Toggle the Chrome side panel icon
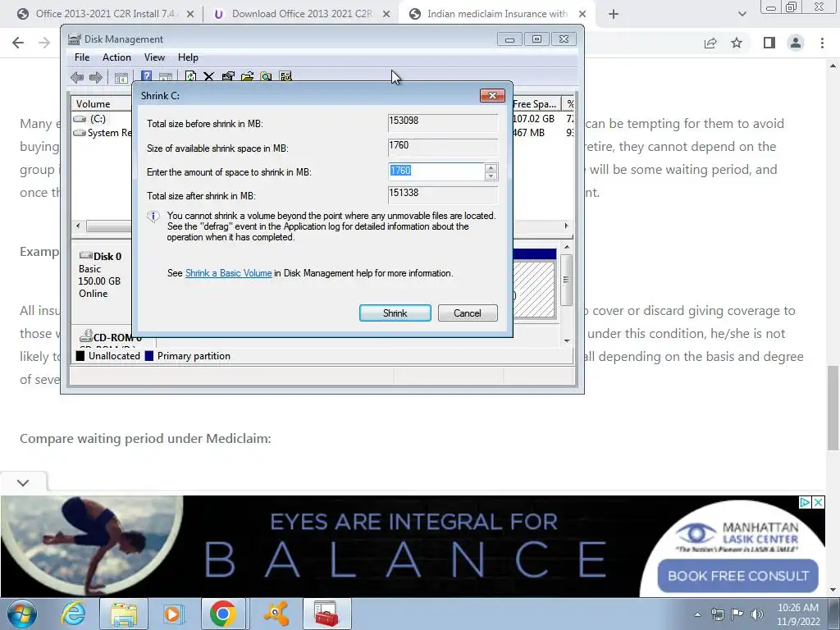The height and width of the screenshot is (630, 840). pos(769,43)
